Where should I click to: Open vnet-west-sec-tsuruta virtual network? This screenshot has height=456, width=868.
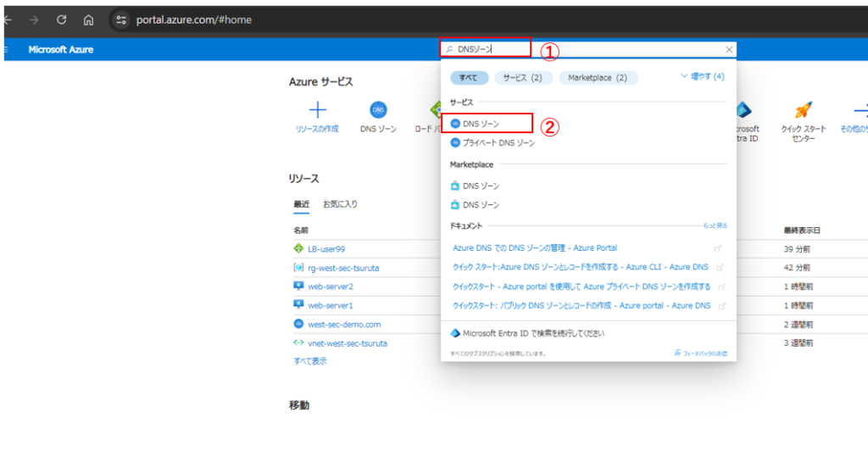[347, 343]
